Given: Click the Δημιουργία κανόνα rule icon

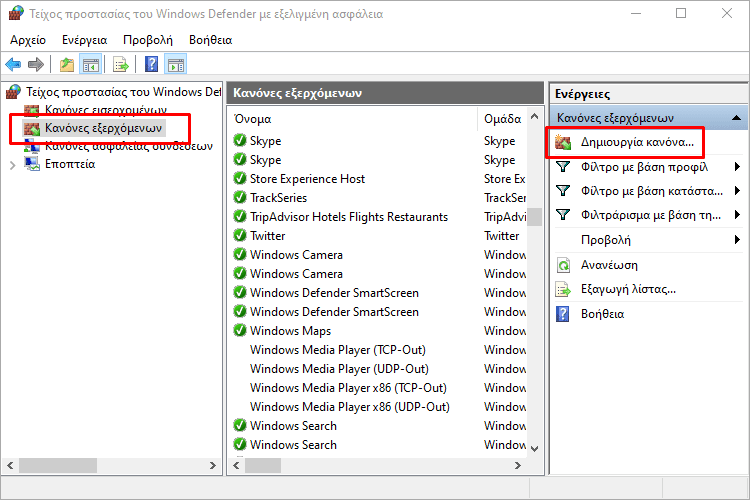Looking at the screenshot, I should 563,142.
